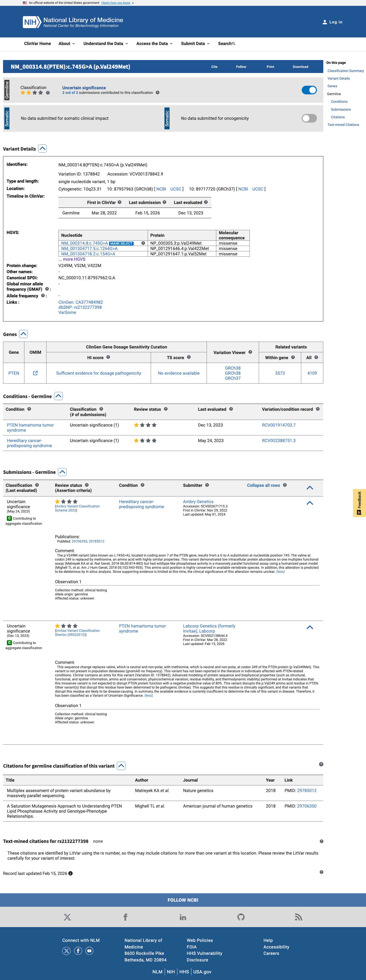Jump to Text-mined Citations in page sidebar
This screenshot has width=366, height=980.
pos(343,125)
